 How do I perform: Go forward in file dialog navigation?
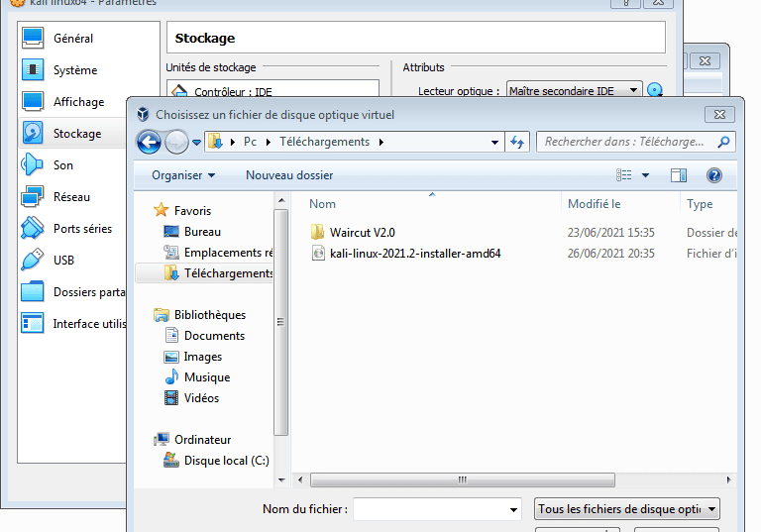[x=176, y=143]
